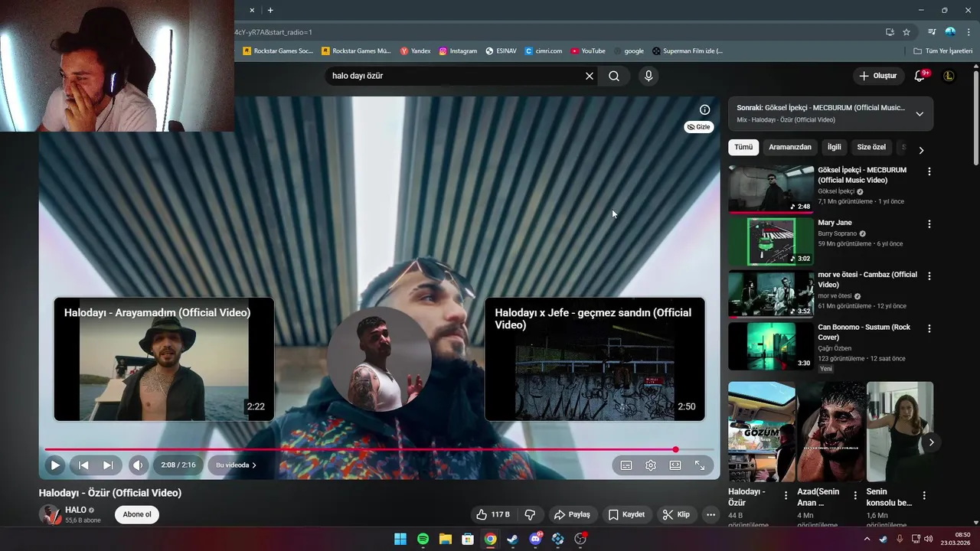Open the 'Bu videoda' chapters chip
Viewport: 980px width, 551px height.
(x=236, y=465)
